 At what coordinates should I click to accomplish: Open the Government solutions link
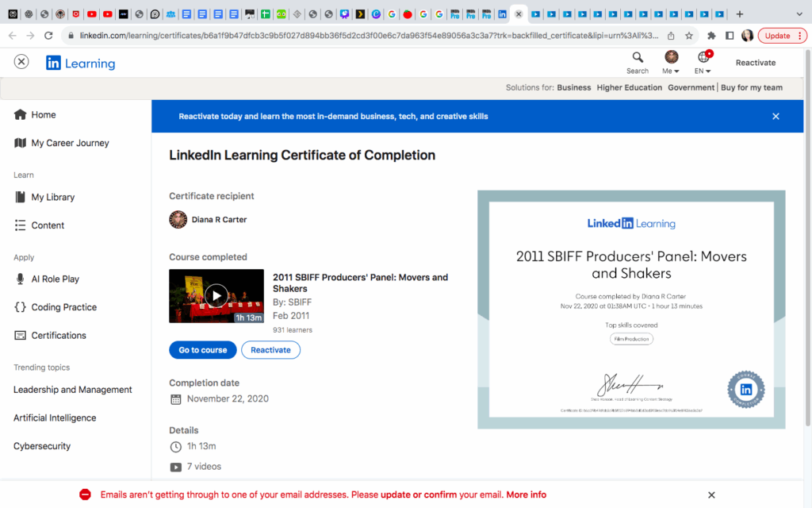pyautogui.click(x=691, y=87)
